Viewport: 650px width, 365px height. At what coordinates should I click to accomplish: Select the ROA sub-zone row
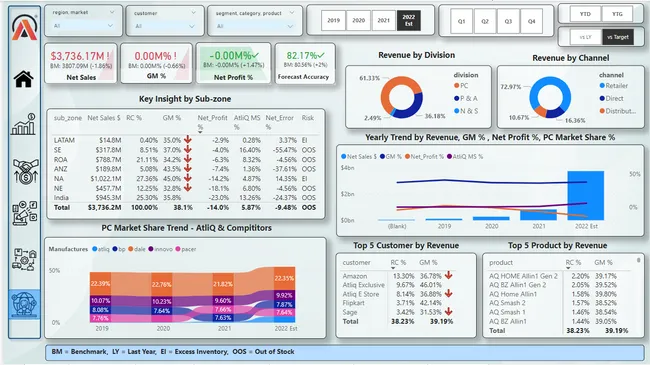click(x=185, y=159)
